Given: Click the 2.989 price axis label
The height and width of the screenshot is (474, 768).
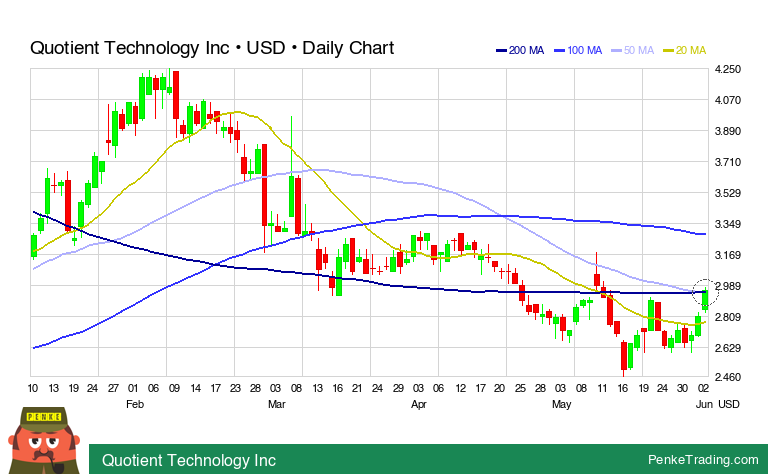Looking at the screenshot, I should pos(728,286).
